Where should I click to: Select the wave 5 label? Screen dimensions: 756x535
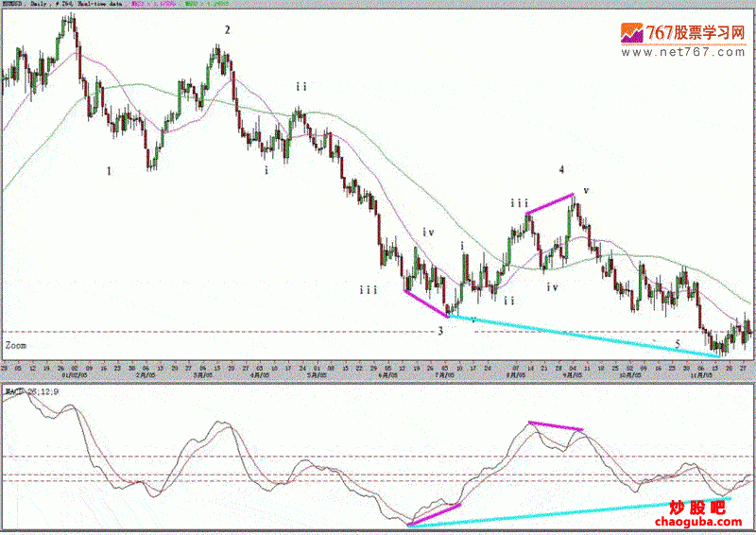678,344
